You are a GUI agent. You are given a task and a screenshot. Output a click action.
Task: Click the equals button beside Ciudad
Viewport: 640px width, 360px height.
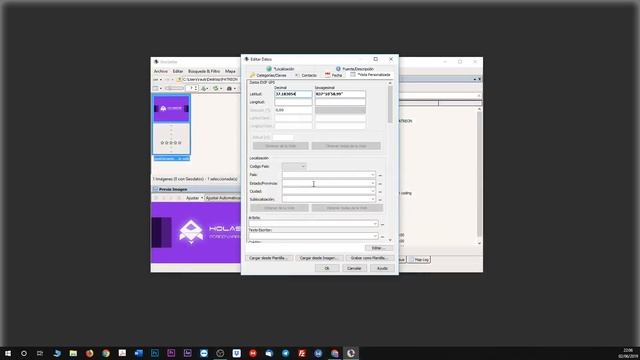380,192
